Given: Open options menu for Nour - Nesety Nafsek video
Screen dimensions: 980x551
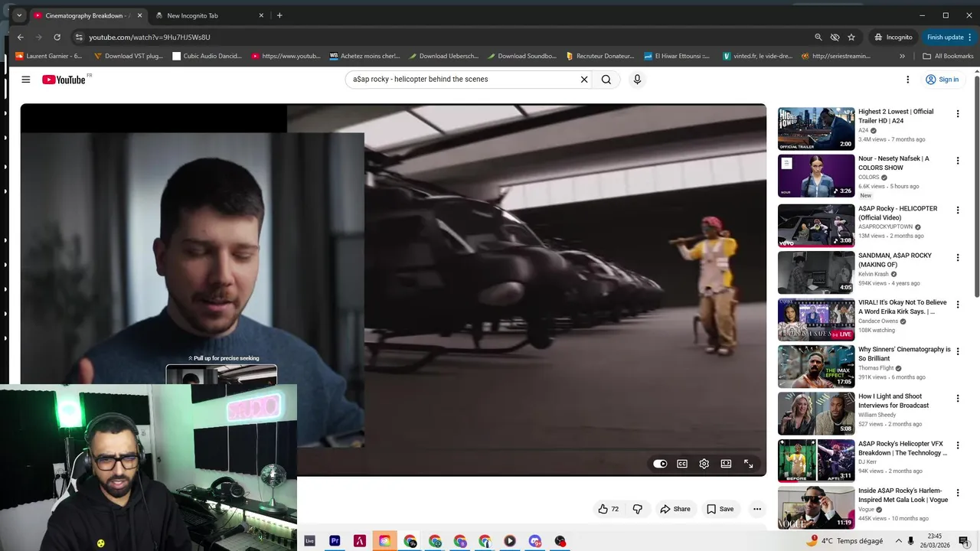Looking at the screenshot, I should (x=957, y=161).
